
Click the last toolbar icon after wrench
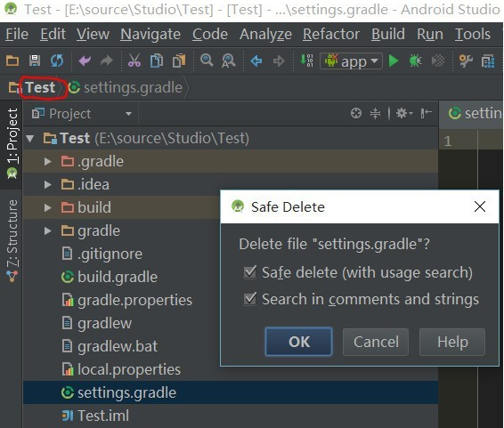click(488, 61)
